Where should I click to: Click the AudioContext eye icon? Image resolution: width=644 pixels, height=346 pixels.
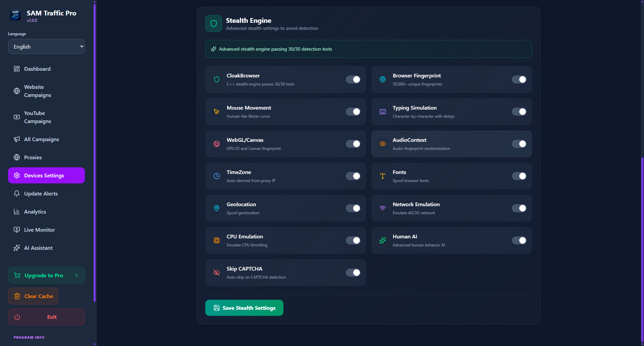click(x=382, y=144)
